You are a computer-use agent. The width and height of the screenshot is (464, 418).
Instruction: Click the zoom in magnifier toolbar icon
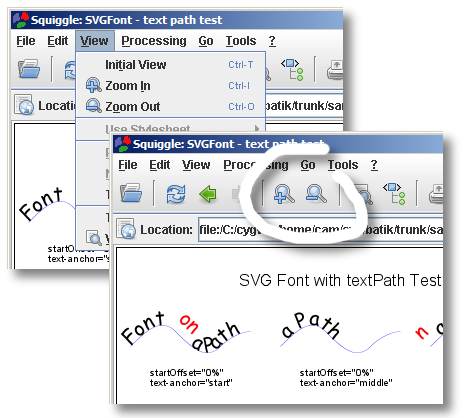pos(284,194)
